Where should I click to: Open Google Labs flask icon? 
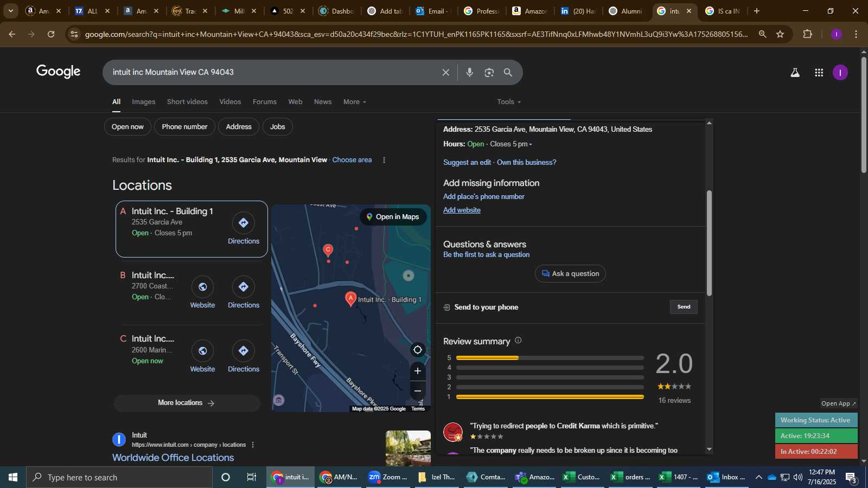point(795,73)
